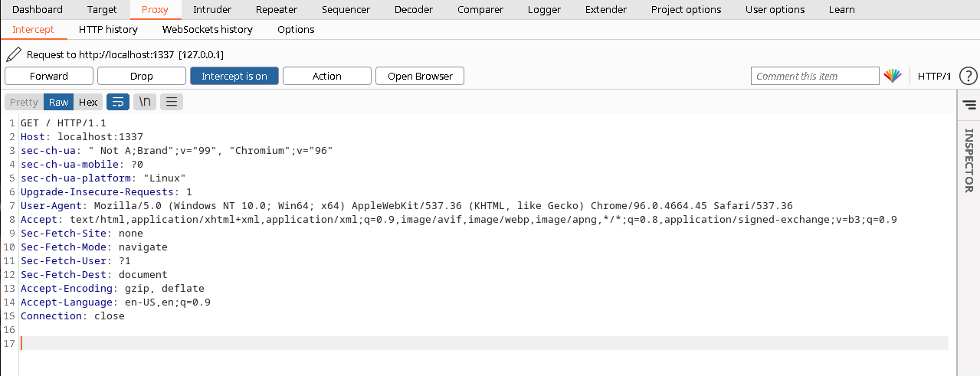Open the User options tab
Image resolution: width=980 pixels, height=376 pixels.
coord(775,9)
